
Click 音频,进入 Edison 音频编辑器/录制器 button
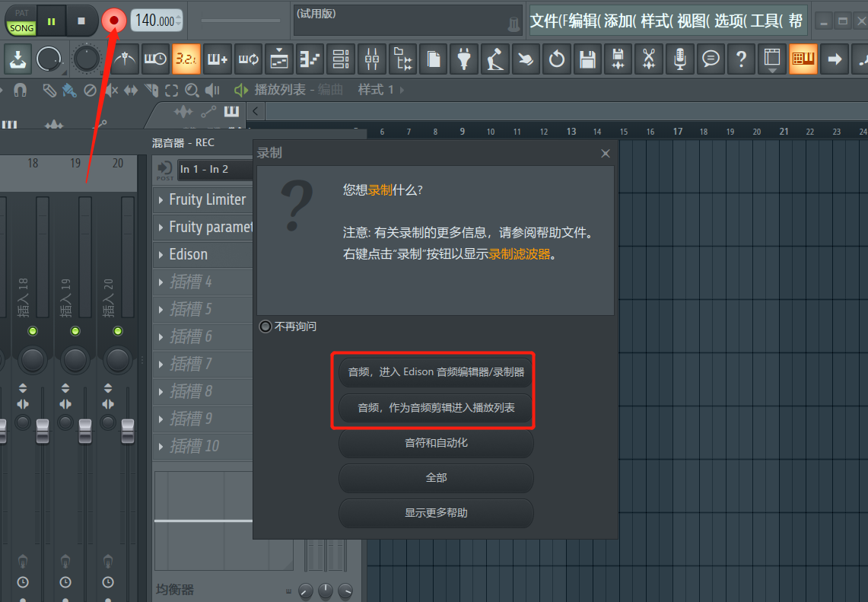436,372
